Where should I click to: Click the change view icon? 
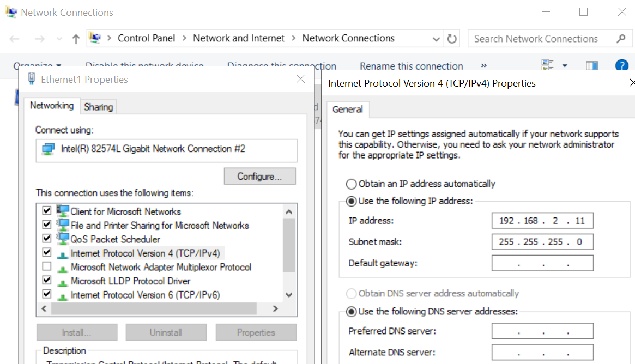548,64
